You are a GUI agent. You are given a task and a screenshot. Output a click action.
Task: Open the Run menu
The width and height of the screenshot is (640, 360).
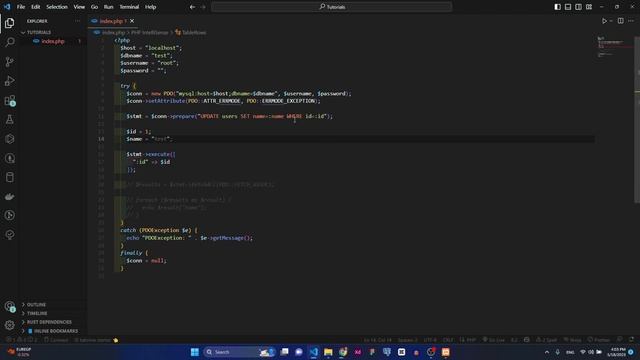109,7
